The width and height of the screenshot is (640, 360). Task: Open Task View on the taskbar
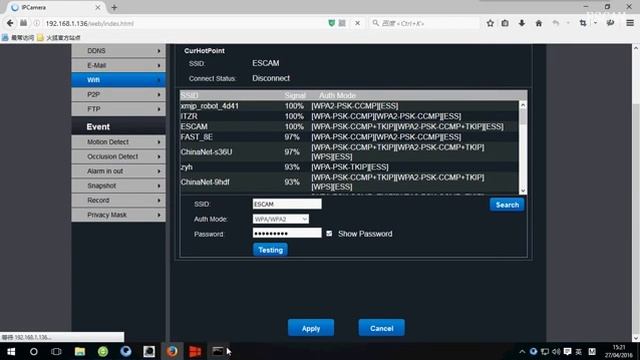click(56, 351)
